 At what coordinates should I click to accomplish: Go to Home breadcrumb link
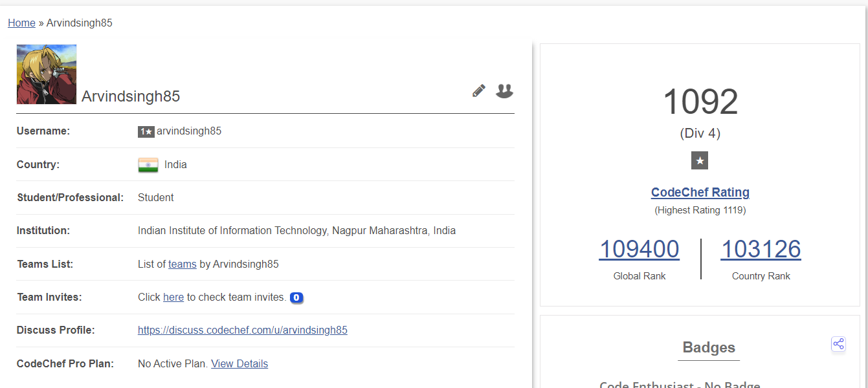(x=21, y=23)
